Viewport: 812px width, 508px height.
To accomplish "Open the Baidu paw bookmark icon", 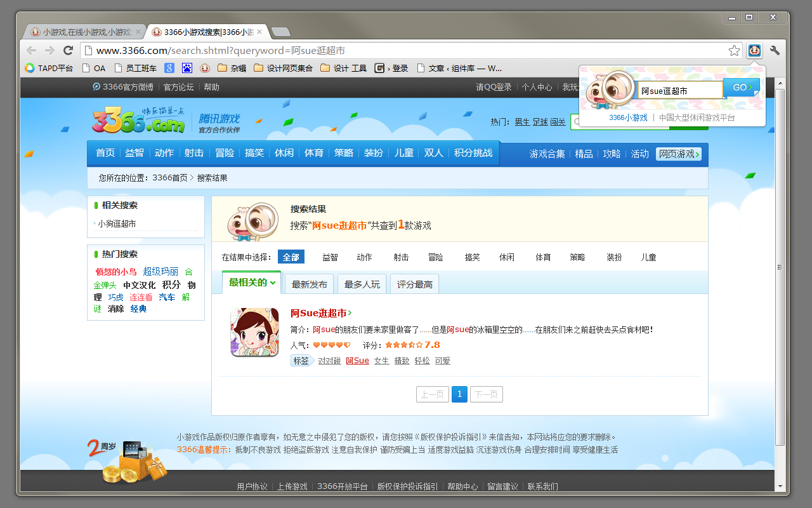I will click(x=187, y=68).
